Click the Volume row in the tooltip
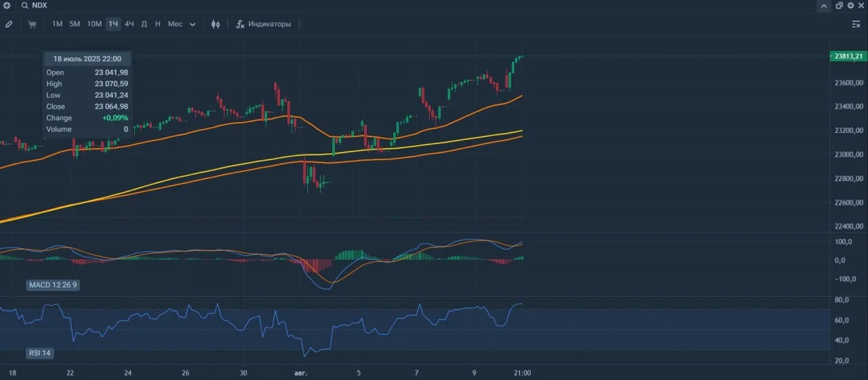This screenshot has width=868, height=380. [87, 129]
